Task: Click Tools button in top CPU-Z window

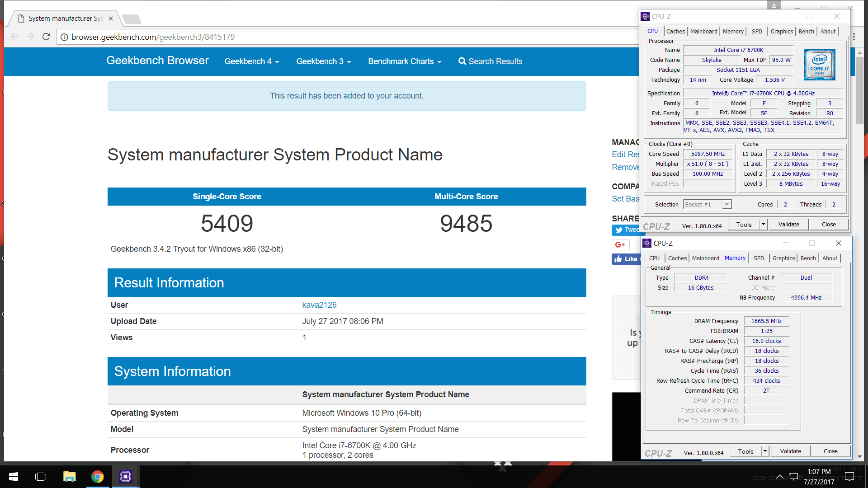Action: 744,224
